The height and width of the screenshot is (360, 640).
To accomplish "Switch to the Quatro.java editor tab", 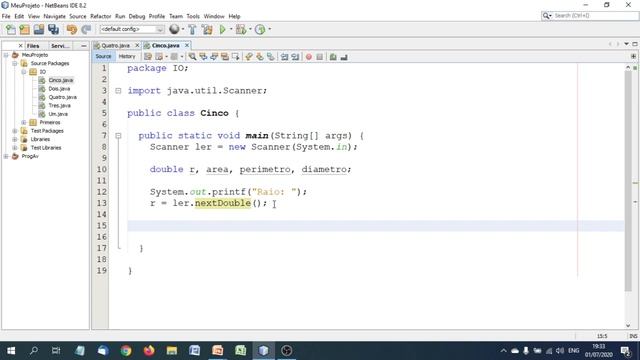I will tap(115, 46).
